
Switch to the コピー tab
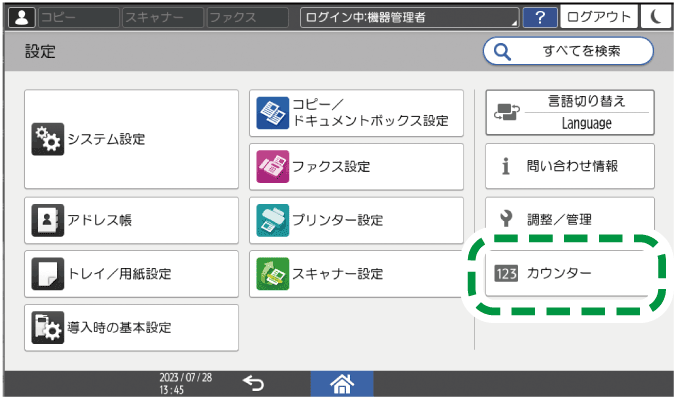[x=79, y=17]
